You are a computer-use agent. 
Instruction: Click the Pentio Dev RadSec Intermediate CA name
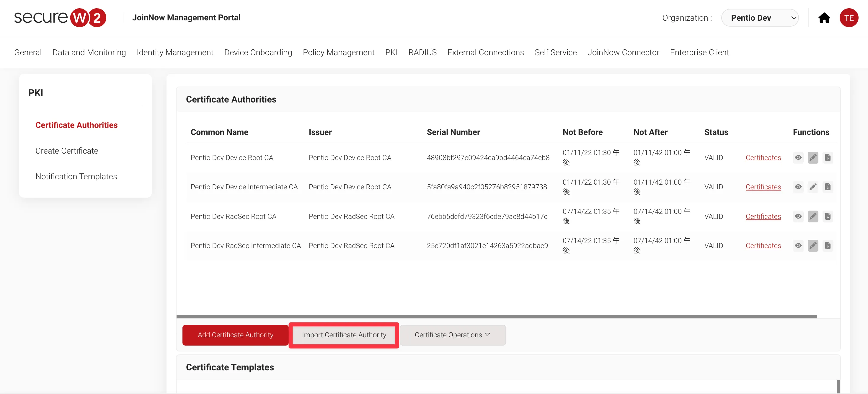pyautogui.click(x=246, y=245)
